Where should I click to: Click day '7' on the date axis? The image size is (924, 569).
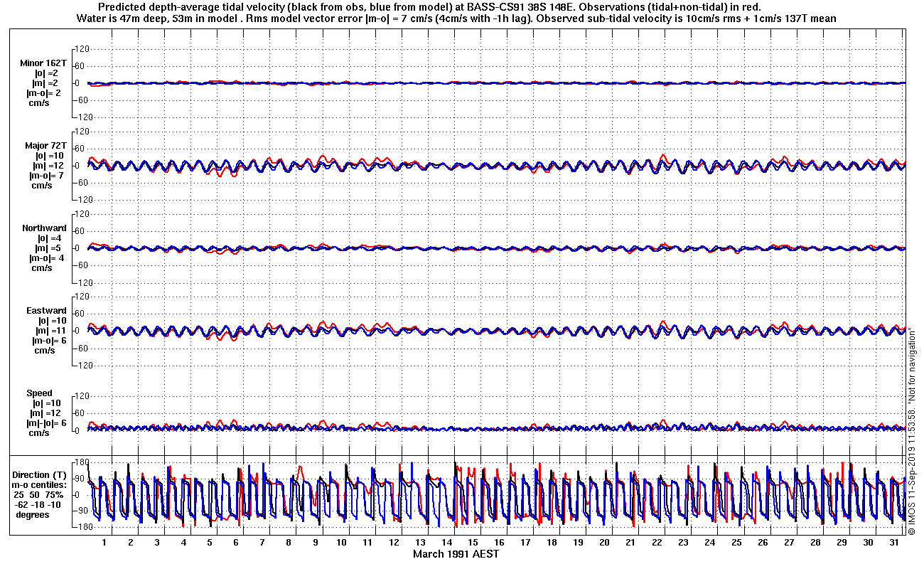[x=262, y=543]
